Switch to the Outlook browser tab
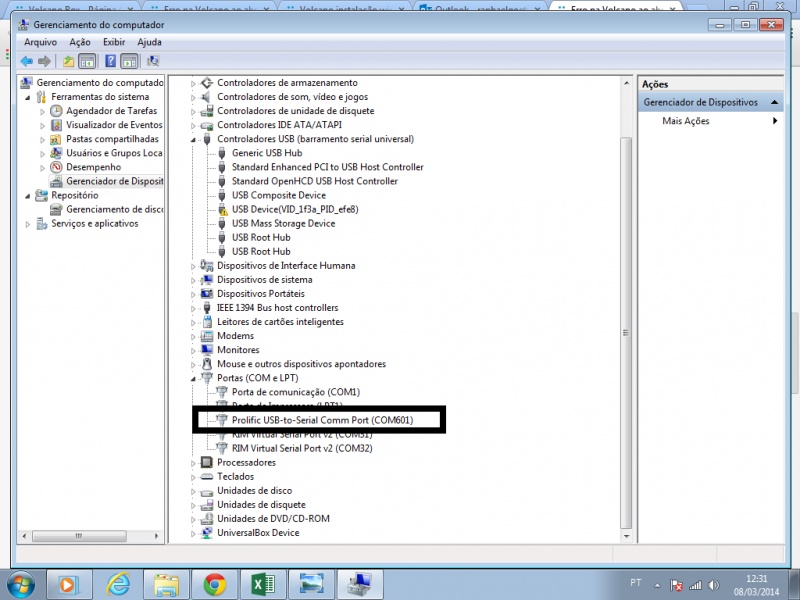 click(479, 7)
